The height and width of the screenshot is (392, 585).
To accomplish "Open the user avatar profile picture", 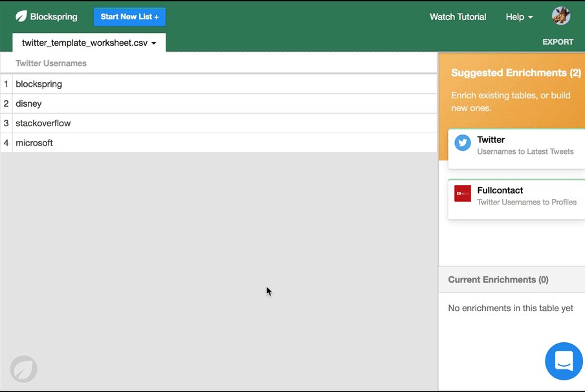I will click(x=561, y=16).
